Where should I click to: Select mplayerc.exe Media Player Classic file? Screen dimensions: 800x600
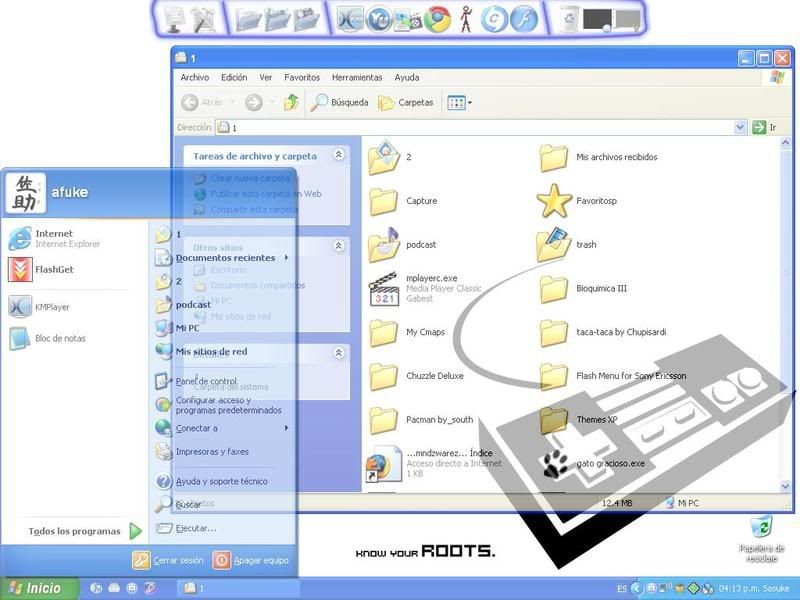pyautogui.click(x=425, y=288)
